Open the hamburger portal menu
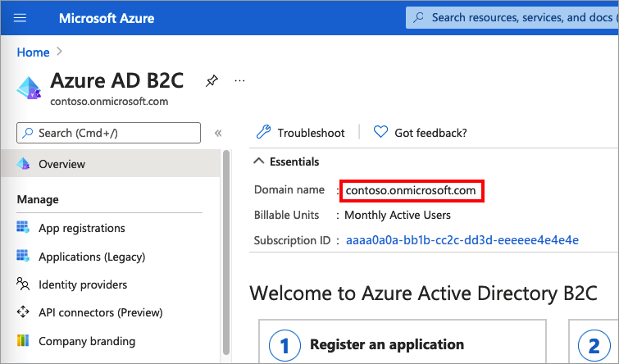Image resolution: width=619 pixels, height=364 pixels. click(x=21, y=17)
